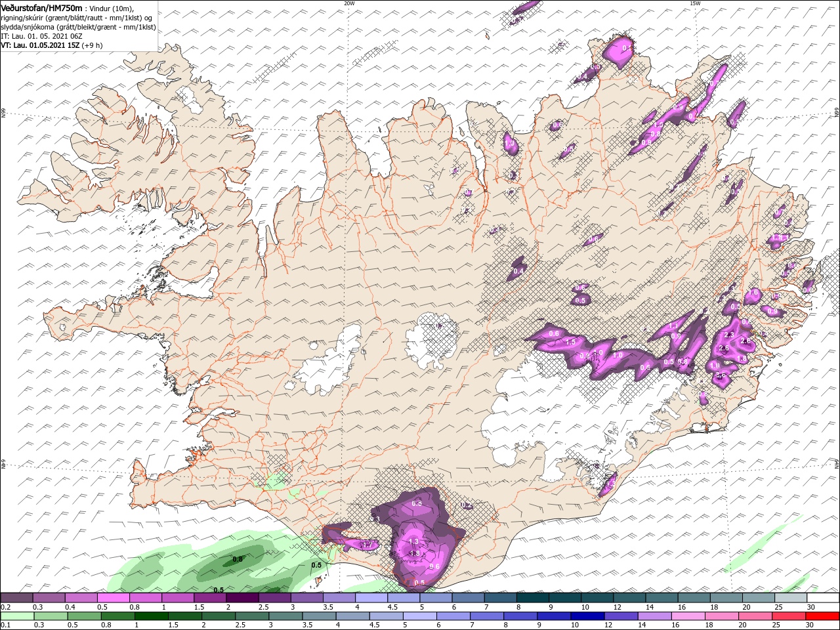The image size is (840, 630).
Task: Select the dark teal swatch at 8 in upper legend
Action: [533, 598]
